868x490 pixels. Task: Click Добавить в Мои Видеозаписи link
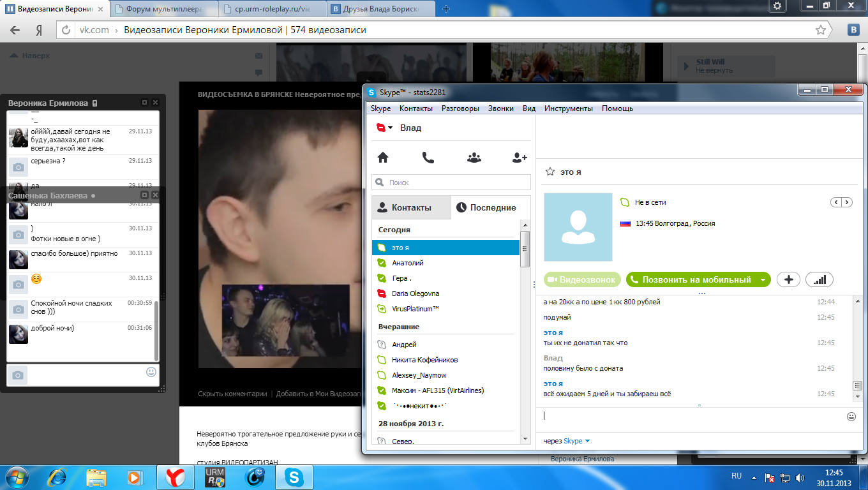(x=318, y=394)
